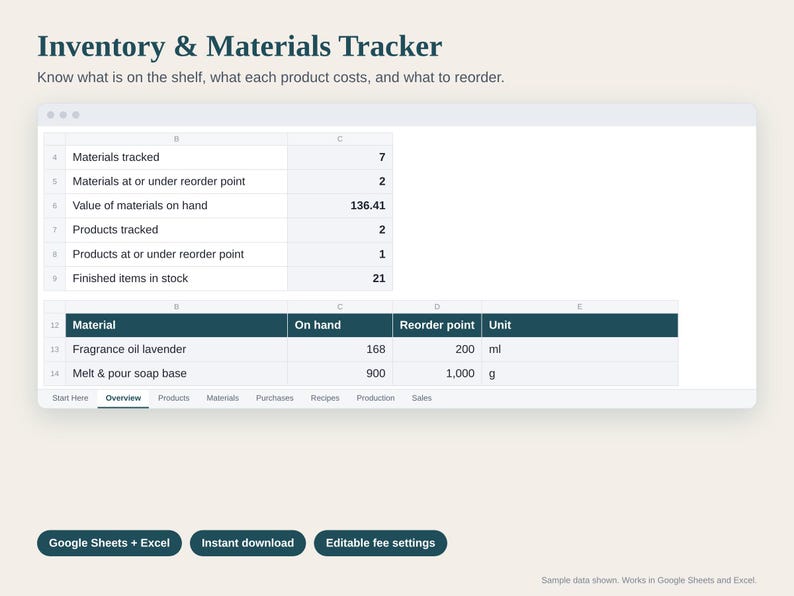
Task: Click the on hand value 900
Action: click(x=340, y=374)
